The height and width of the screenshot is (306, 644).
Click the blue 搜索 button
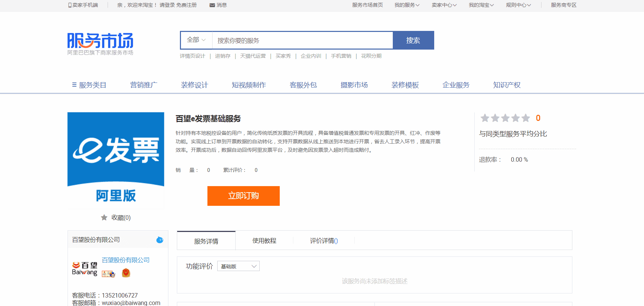[x=413, y=40]
